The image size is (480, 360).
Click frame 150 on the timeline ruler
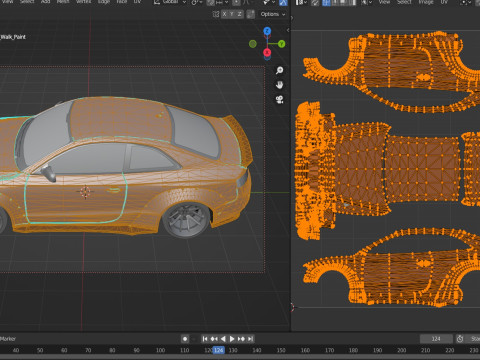click(x=281, y=350)
